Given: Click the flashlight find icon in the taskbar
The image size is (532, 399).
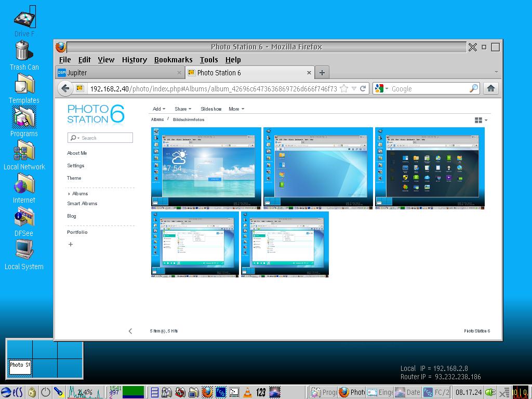Looking at the screenshot, I should 59,392.
